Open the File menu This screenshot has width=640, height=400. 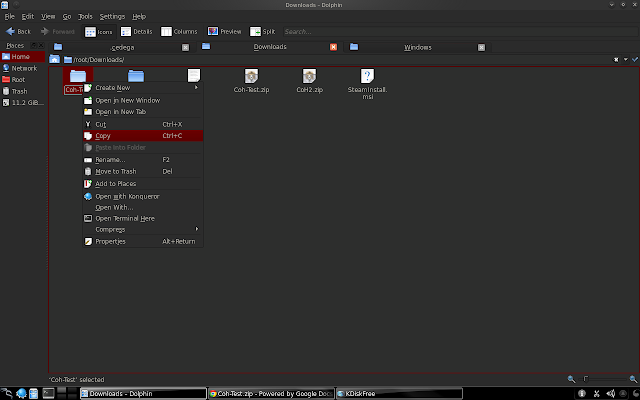click(x=9, y=16)
